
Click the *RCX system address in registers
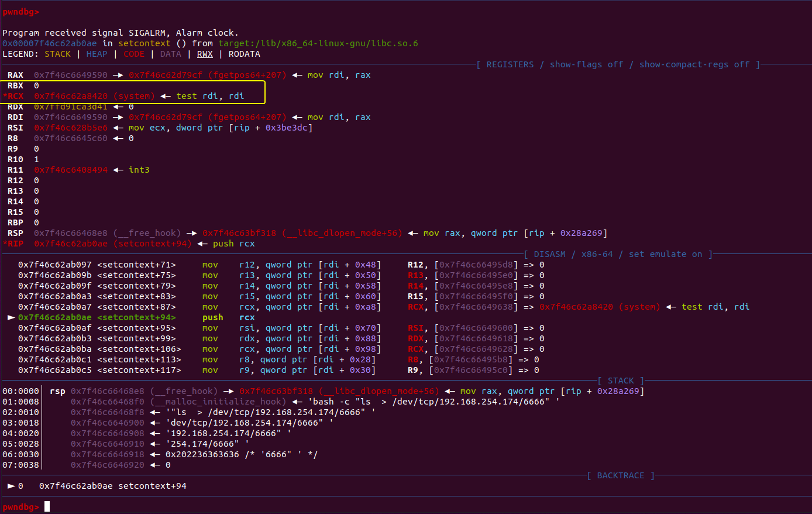94,96
